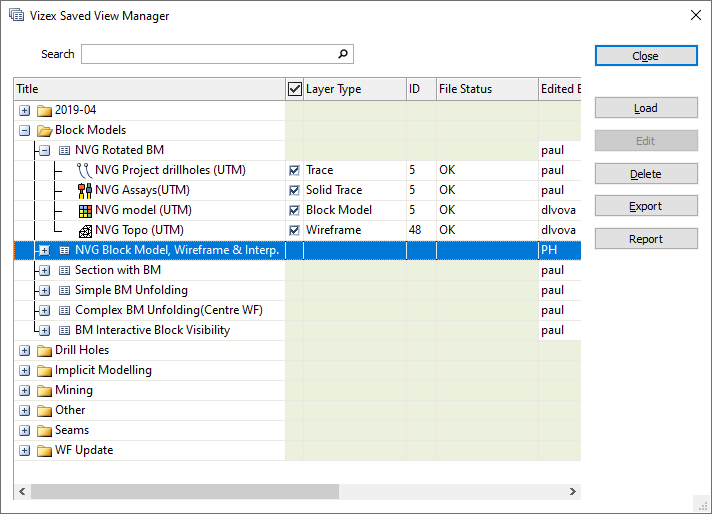This screenshot has width=712, height=516.
Task: Expand NVG Block Model, Wireframe & Interp. view
Action: [44, 250]
